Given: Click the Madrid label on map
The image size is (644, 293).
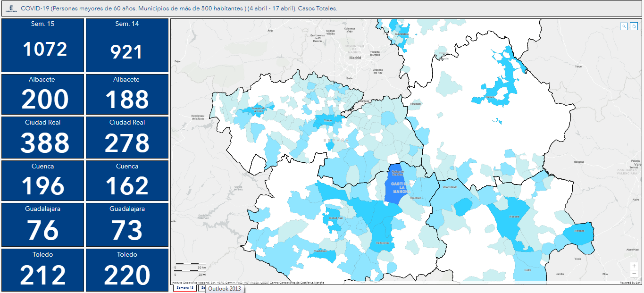Looking at the screenshot, I should tap(355, 58).
